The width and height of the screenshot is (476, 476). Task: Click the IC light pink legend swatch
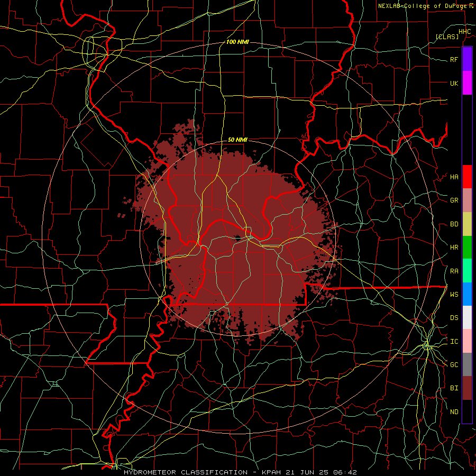[x=467, y=341]
